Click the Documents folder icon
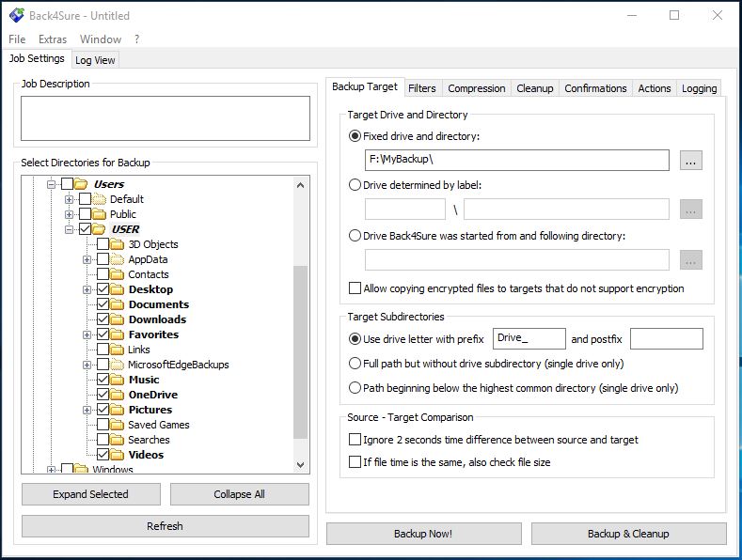 [x=117, y=304]
